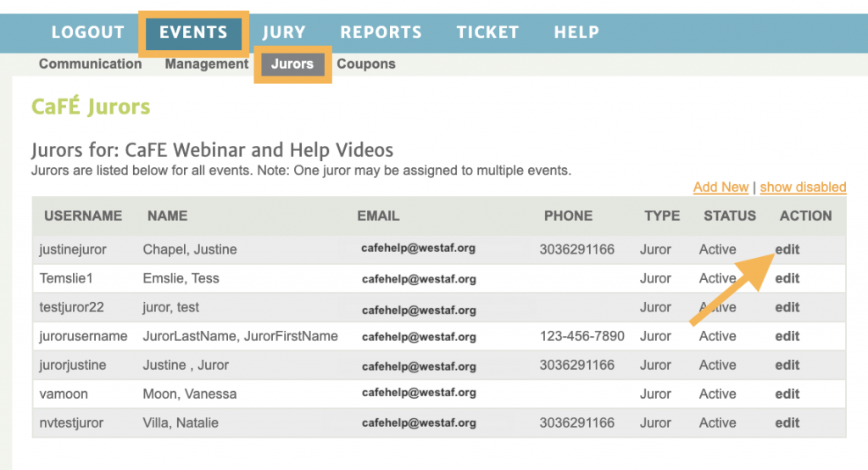Edit the justinejuror row

tap(787, 249)
